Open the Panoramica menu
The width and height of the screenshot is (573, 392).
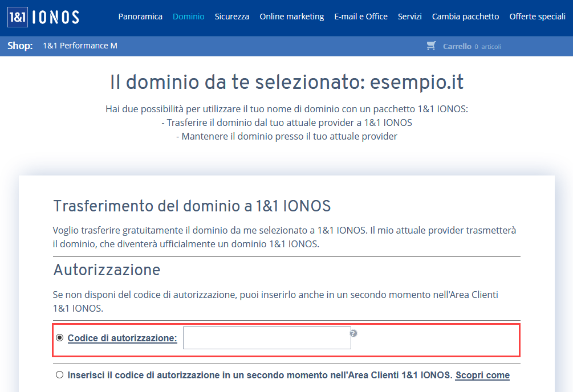[140, 17]
